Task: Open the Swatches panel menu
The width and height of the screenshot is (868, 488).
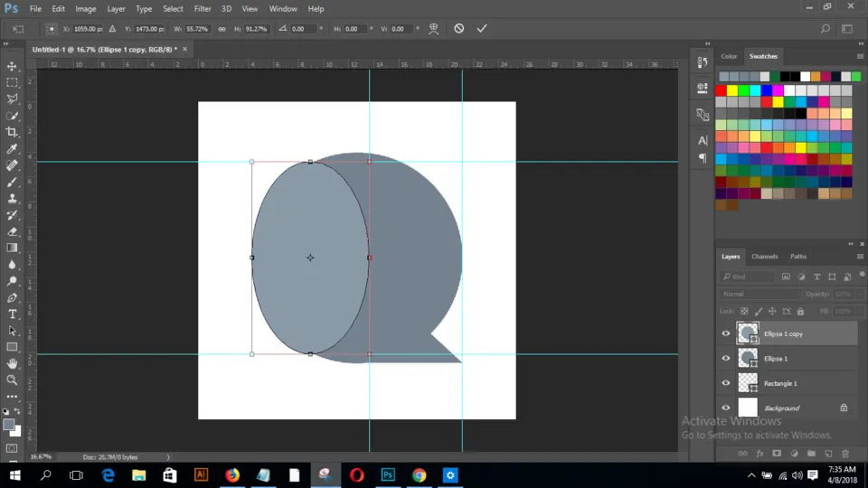Action: pyautogui.click(x=860, y=56)
